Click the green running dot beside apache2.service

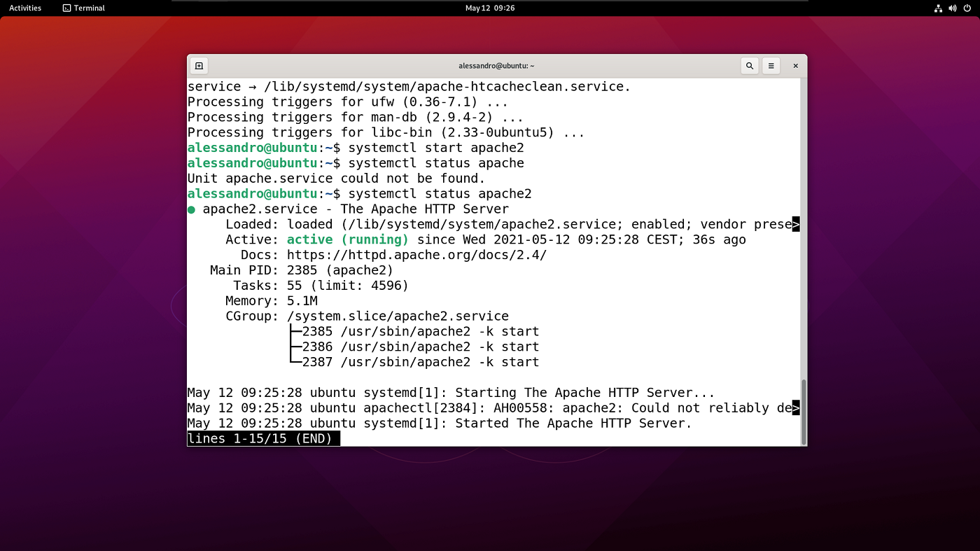point(192,209)
